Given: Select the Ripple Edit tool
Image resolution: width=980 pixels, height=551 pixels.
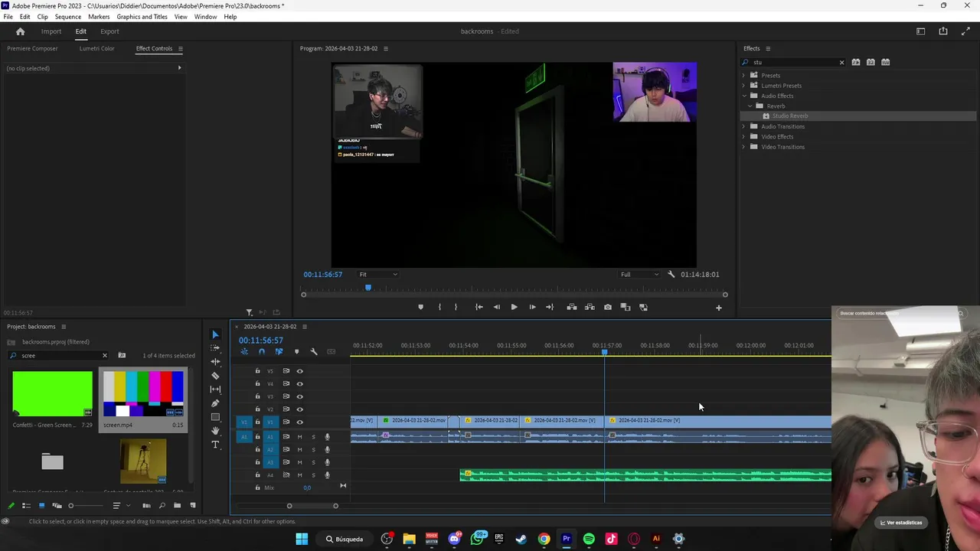Looking at the screenshot, I should click(215, 362).
